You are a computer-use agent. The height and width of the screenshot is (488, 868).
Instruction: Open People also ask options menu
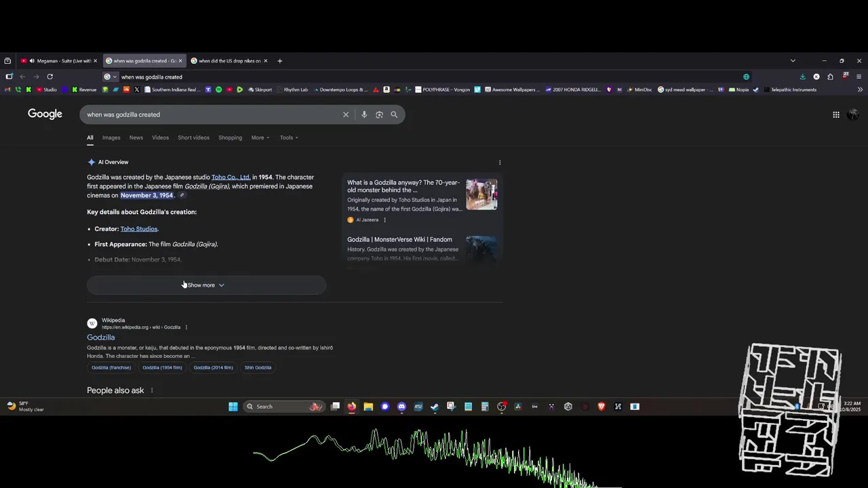152,390
